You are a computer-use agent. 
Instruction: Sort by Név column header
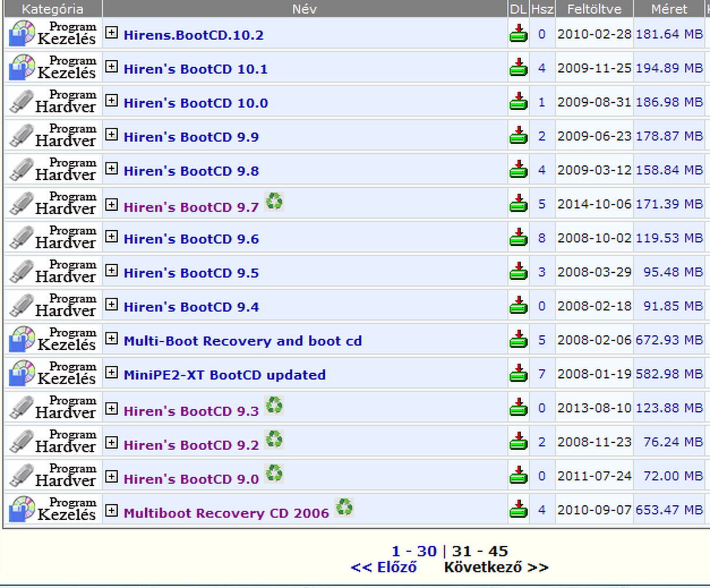304,9
